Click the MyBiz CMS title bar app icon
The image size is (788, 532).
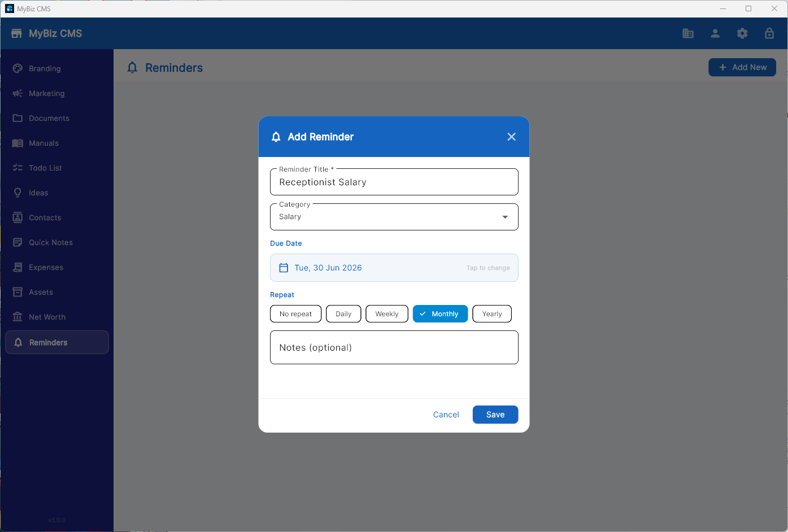tap(10, 8)
